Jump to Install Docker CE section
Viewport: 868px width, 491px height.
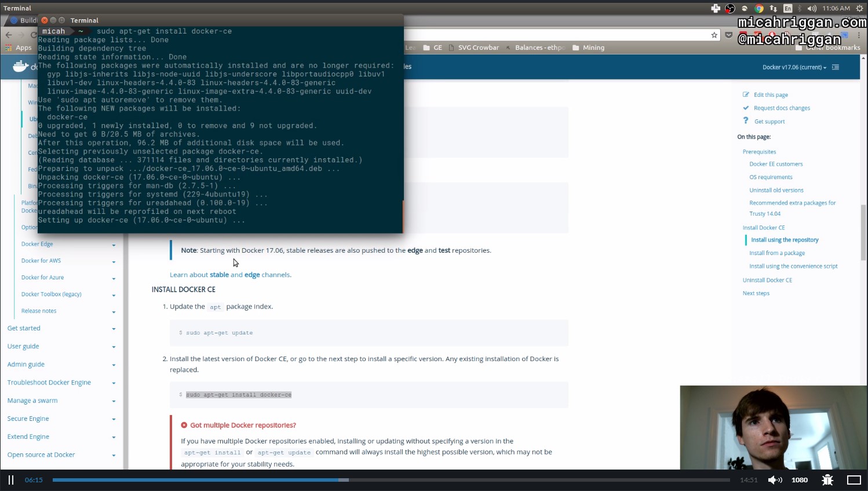(764, 228)
